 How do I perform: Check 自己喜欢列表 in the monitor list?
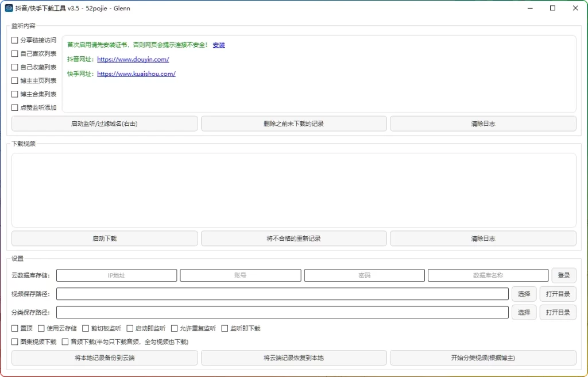[x=15, y=53]
